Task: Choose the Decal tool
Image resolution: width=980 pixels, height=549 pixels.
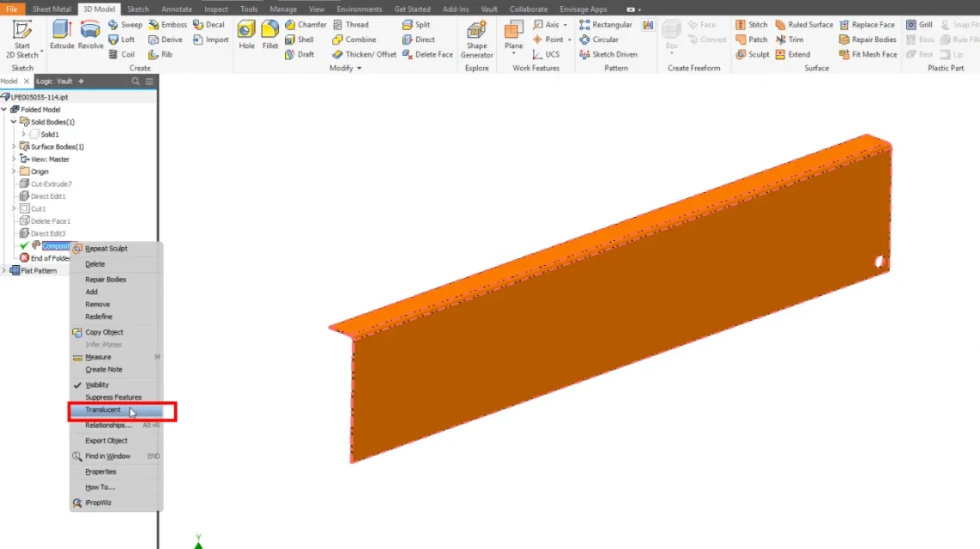Action: (x=209, y=24)
